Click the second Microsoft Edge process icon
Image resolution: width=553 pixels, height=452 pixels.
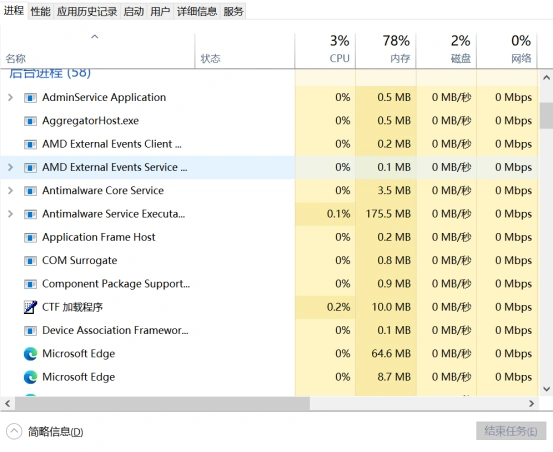tap(30, 377)
